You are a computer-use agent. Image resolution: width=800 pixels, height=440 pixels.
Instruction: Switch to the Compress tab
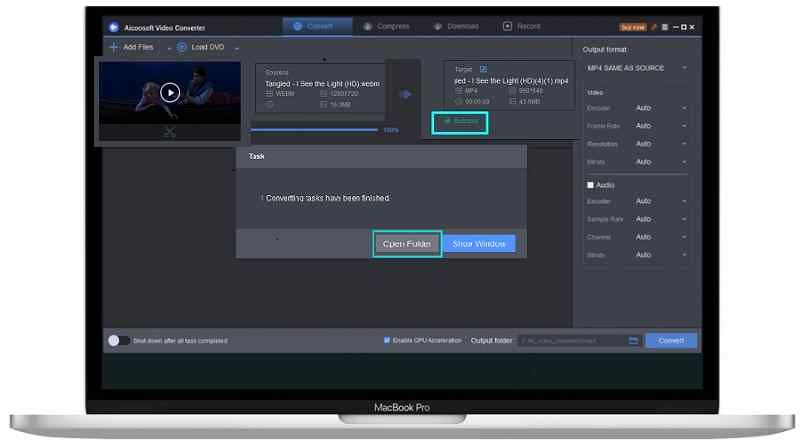coord(386,26)
